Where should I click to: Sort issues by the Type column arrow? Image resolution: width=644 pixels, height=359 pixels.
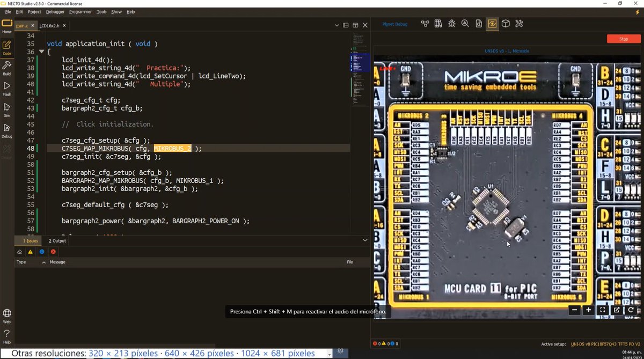(x=44, y=262)
